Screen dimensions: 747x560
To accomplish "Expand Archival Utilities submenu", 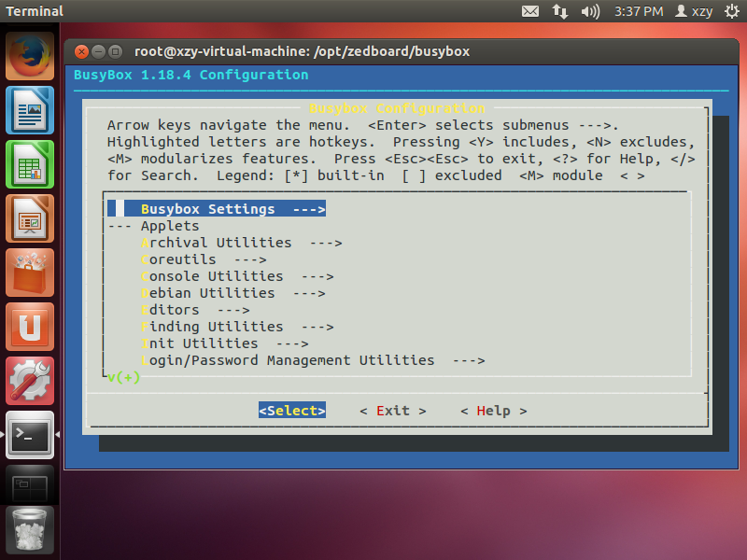I will click(x=242, y=243).
